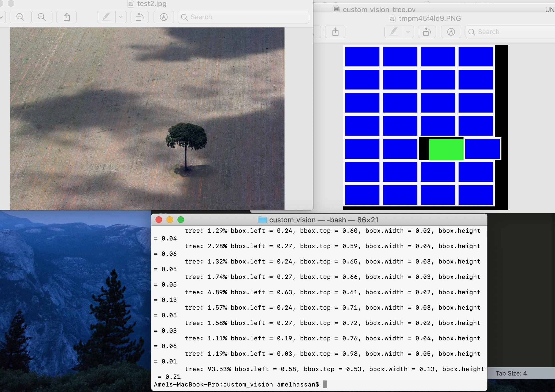This screenshot has height=392, width=555.
Task: Click the green rectangle in the grid image
Action: point(446,149)
